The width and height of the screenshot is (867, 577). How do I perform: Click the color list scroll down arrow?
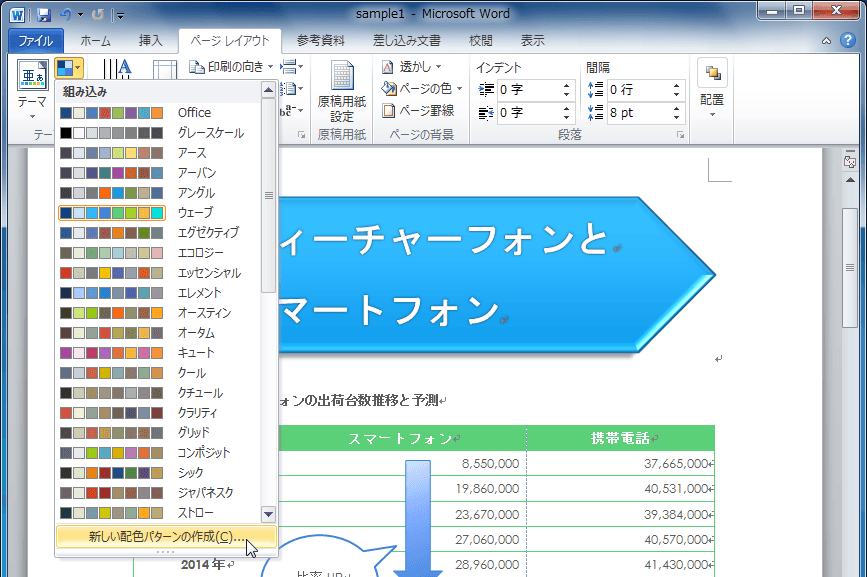(268, 515)
